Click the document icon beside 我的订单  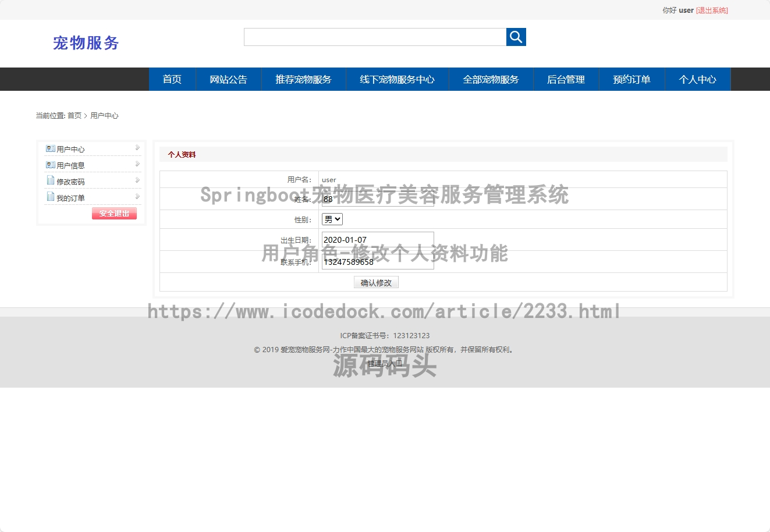pos(51,197)
